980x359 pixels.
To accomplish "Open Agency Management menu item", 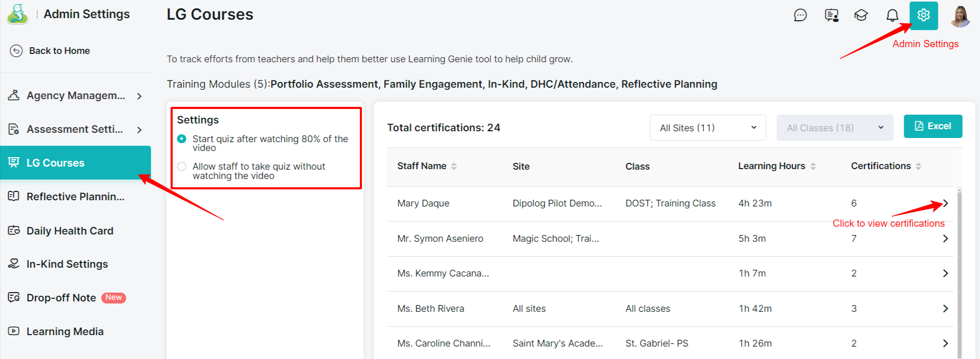I will coord(76,95).
